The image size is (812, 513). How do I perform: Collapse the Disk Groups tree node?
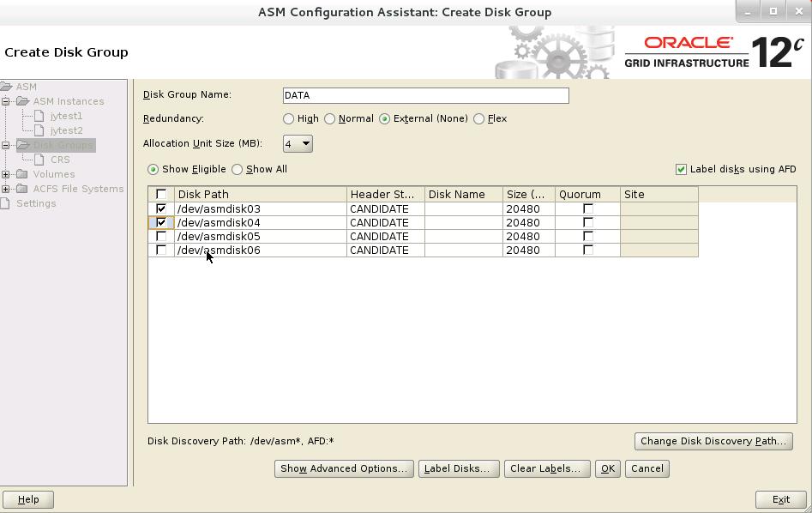point(6,145)
